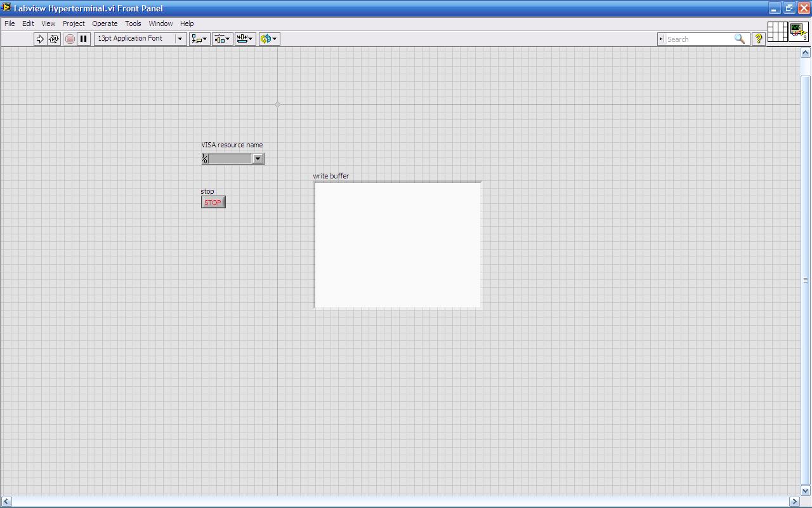Click the VI connector pane grid
The height and width of the screenshot is (508, 812).
click(777, 32)
